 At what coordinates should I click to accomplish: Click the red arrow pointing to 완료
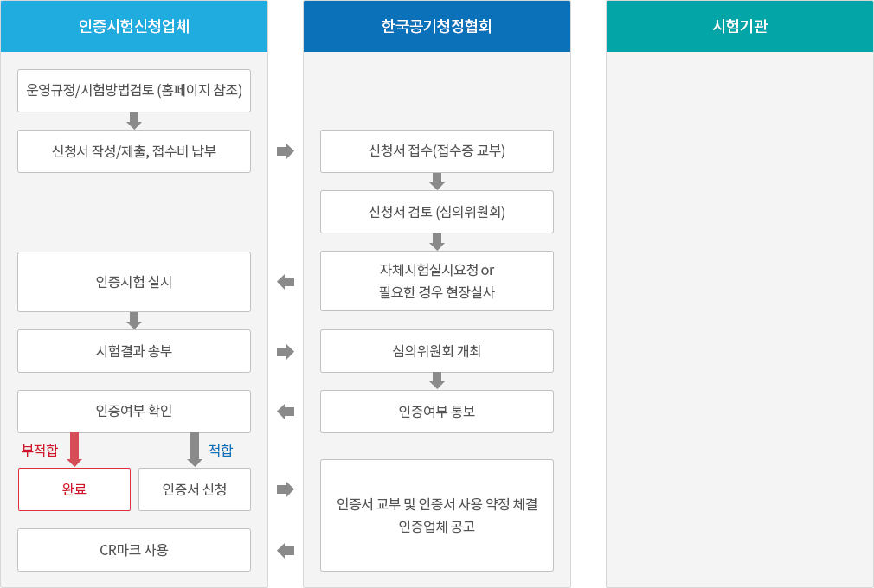point(74,450)
